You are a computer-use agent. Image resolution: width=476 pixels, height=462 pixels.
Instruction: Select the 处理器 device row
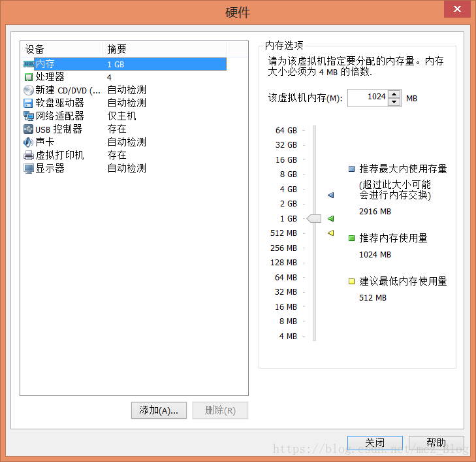click(125, 77)
